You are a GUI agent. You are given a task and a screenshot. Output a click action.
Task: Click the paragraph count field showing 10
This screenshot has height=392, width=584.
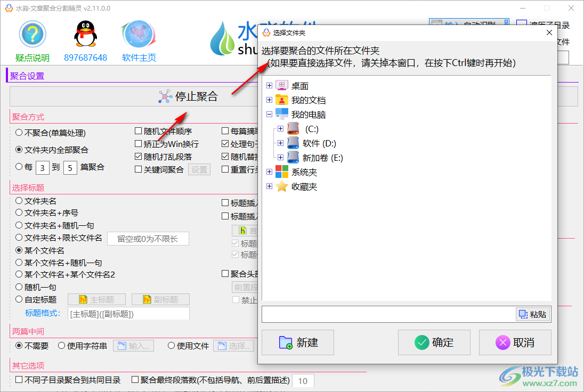click(x=303, y=381)
